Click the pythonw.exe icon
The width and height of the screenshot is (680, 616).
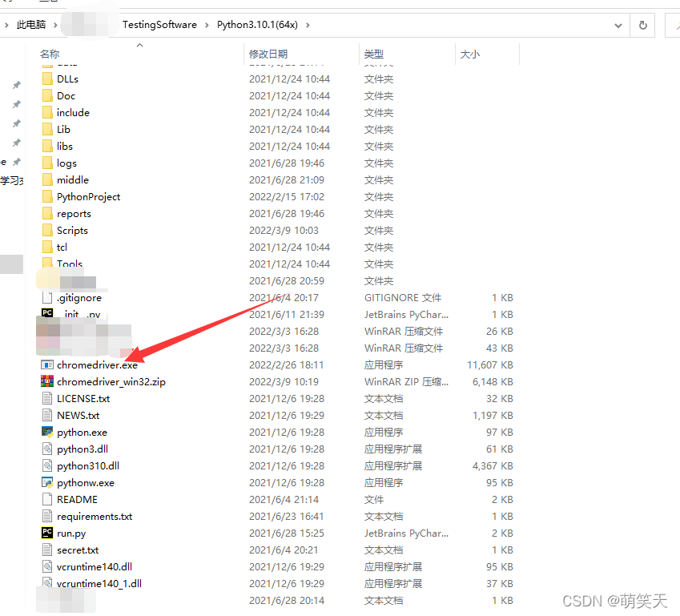(47, 483)
